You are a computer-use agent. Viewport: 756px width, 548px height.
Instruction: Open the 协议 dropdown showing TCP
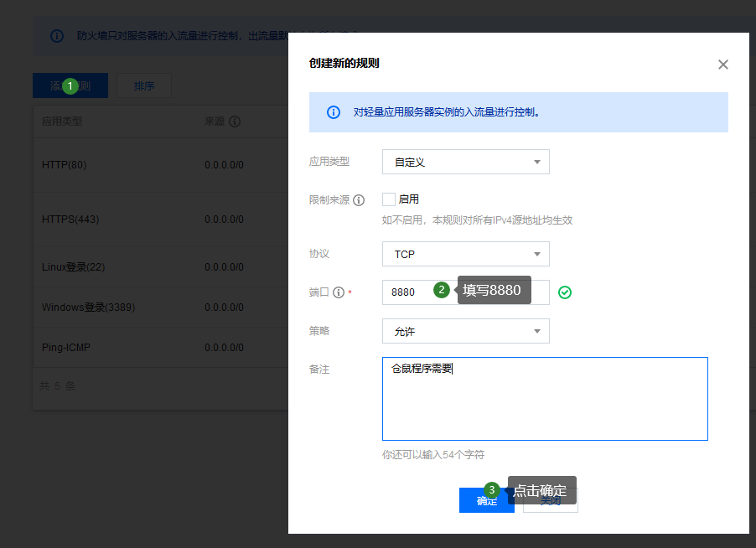(x=466, y=254)
